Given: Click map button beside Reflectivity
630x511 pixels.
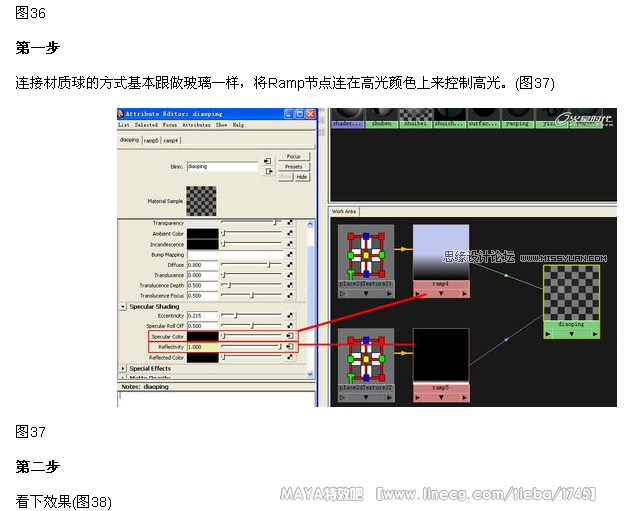Looking at the screenshot, I should pos(290,347).
